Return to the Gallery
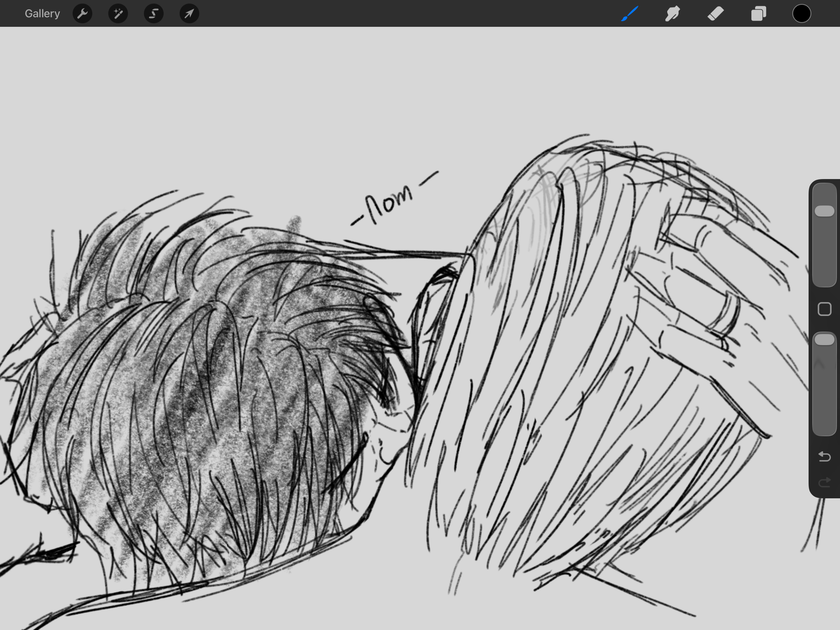The width and height of the screenshot is (840, 630). click(x=42, y=13)
